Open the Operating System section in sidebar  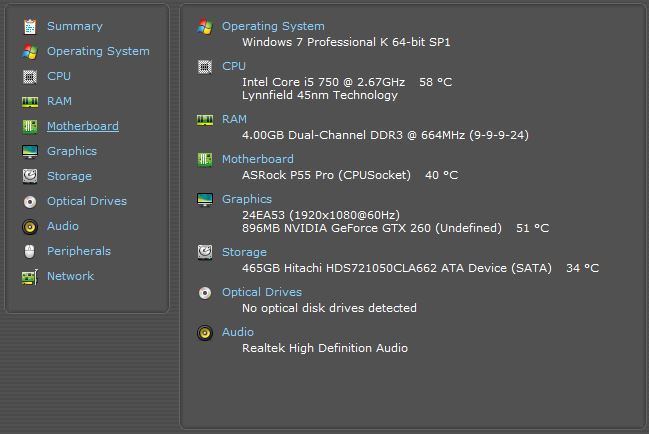tap(98, 51)
